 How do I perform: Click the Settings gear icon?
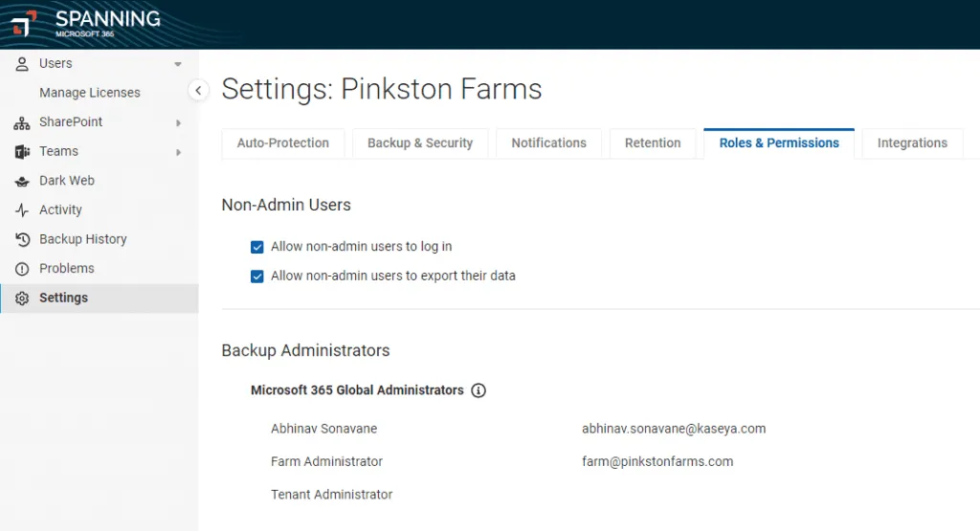(22, 299)
